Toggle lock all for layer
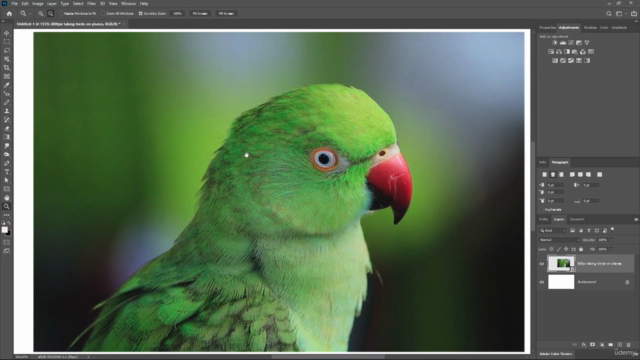Screen dimensions: 640x360 tap(581, 249)
